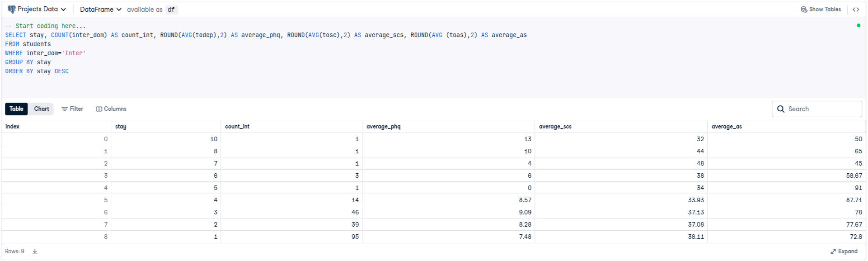The image size is (868, 261).
Task: Edit the df variable name
Action: [171, 9]
